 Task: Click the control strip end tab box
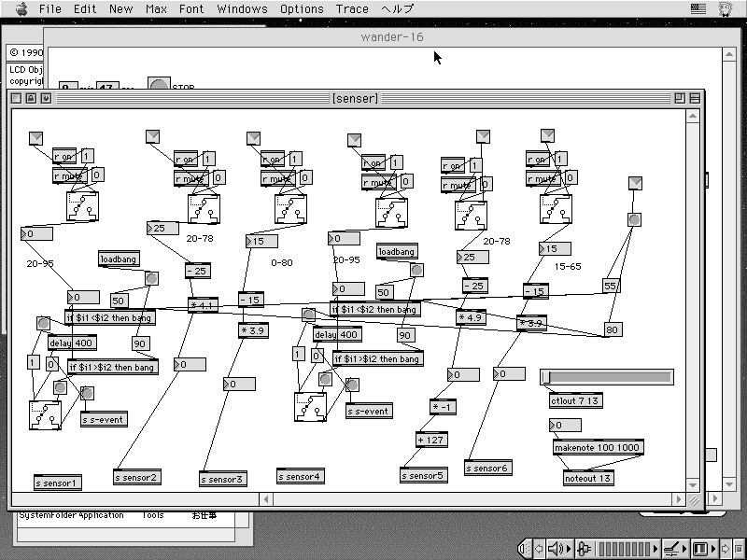click(739, 549)
